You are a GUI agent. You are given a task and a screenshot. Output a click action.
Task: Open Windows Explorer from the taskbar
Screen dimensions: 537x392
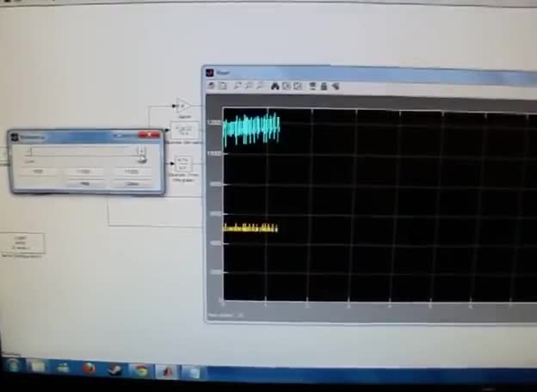pyautogui.click(x=37, y=367)
